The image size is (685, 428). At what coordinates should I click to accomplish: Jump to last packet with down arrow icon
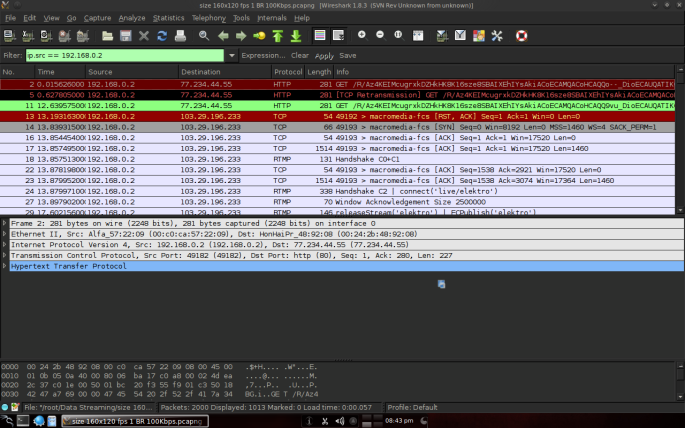pos(296,36)
